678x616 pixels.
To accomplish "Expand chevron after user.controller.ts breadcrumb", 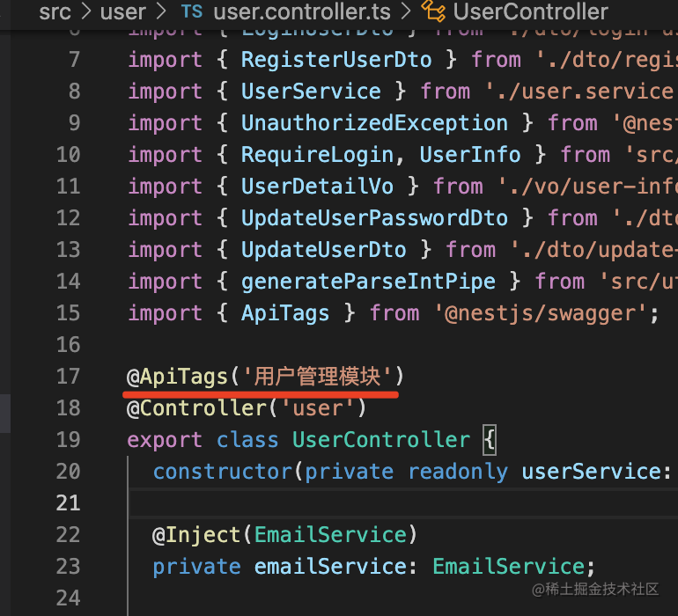I will point(406,11).
